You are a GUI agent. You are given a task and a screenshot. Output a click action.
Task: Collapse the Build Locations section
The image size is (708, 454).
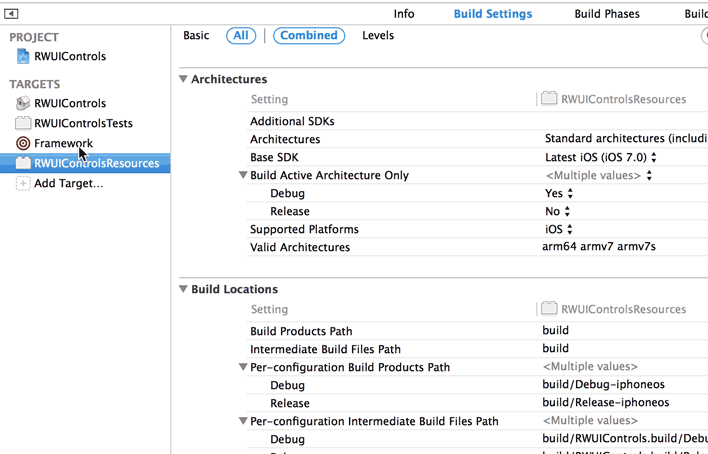pos(183,289)
